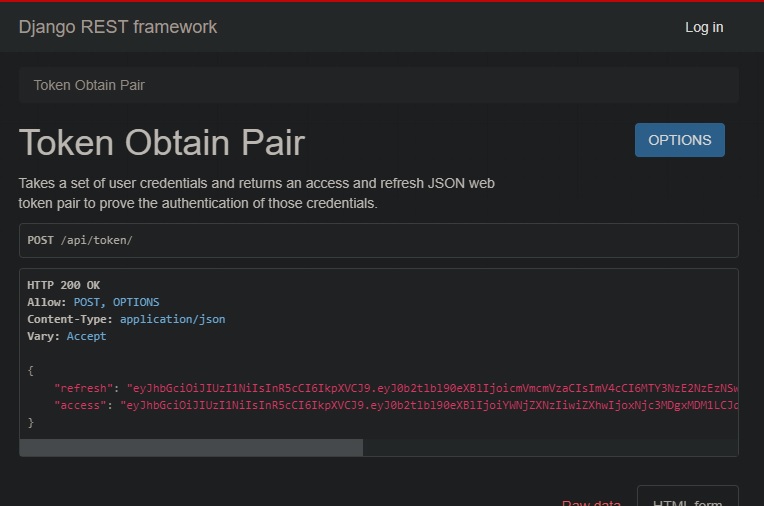
Task: Open the Django REST framework brand link
Action: [118, 27]
